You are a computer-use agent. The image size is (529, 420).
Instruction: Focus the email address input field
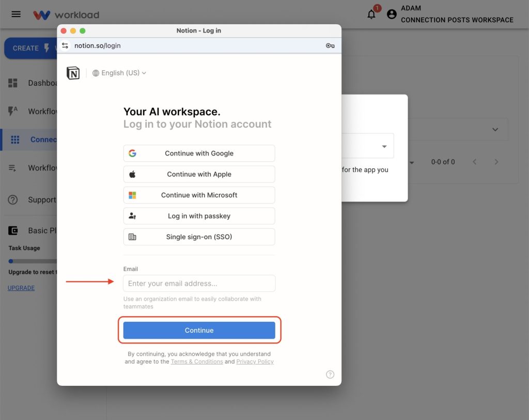[199, 284]
